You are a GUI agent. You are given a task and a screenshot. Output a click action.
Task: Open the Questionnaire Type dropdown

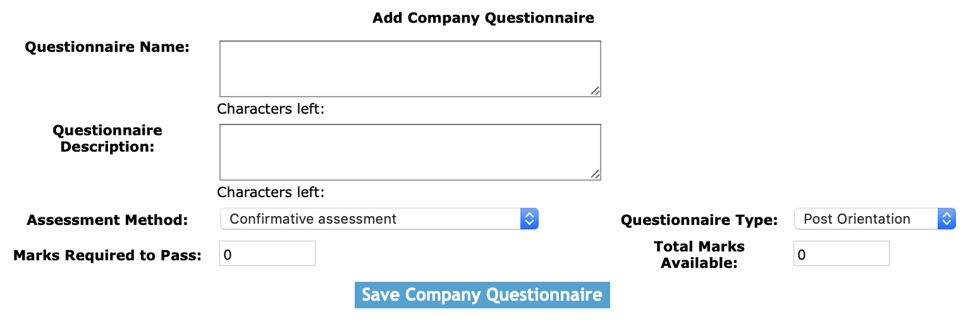point(866,219)
